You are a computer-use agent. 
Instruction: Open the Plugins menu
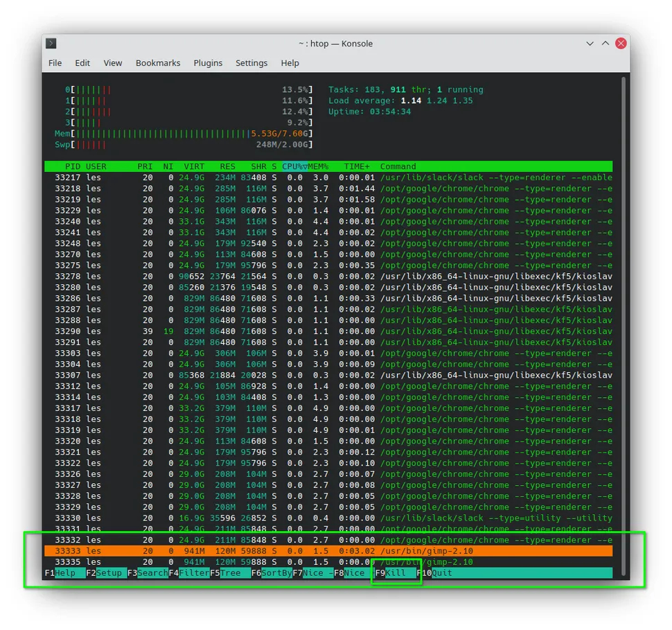208,63
